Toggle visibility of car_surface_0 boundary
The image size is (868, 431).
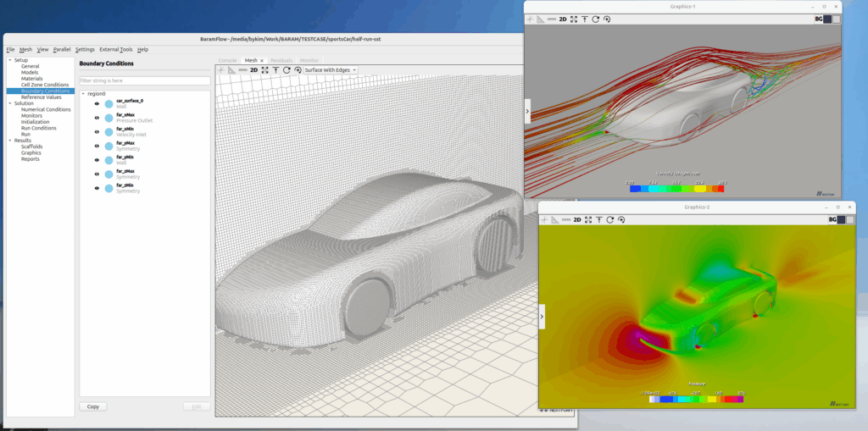(x=97, y=103)
